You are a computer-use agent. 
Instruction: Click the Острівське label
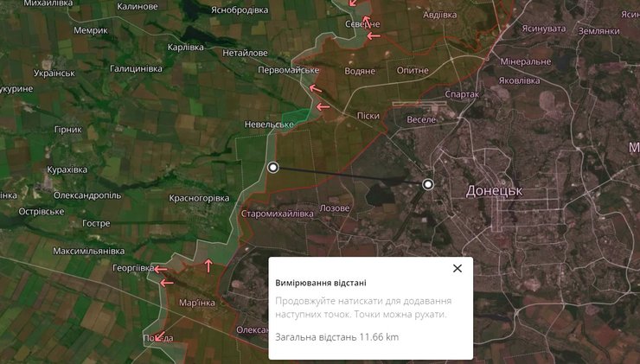point(42,211)
